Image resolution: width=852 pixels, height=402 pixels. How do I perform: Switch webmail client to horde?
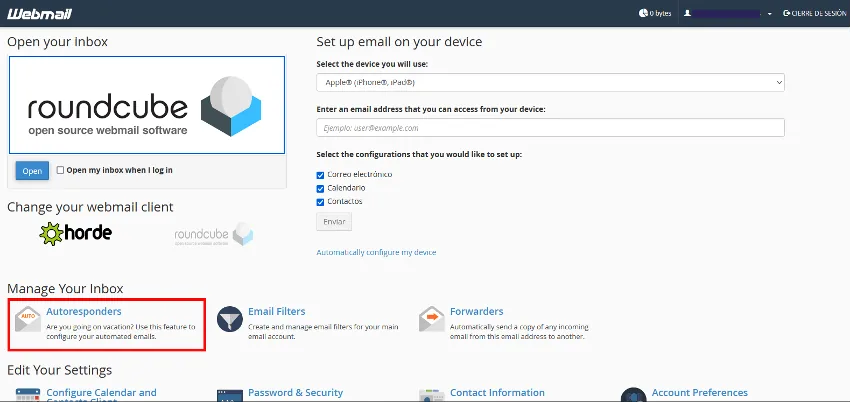coord(76,234)
